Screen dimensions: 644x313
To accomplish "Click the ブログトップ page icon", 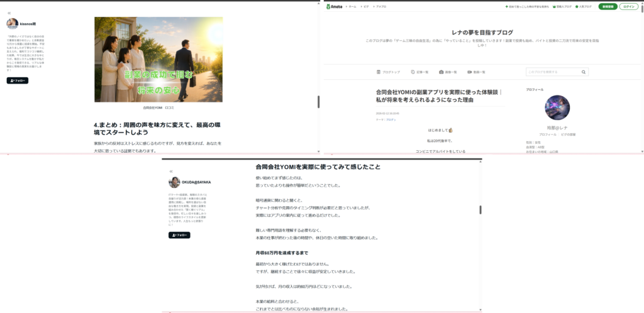I will [379, 72].
